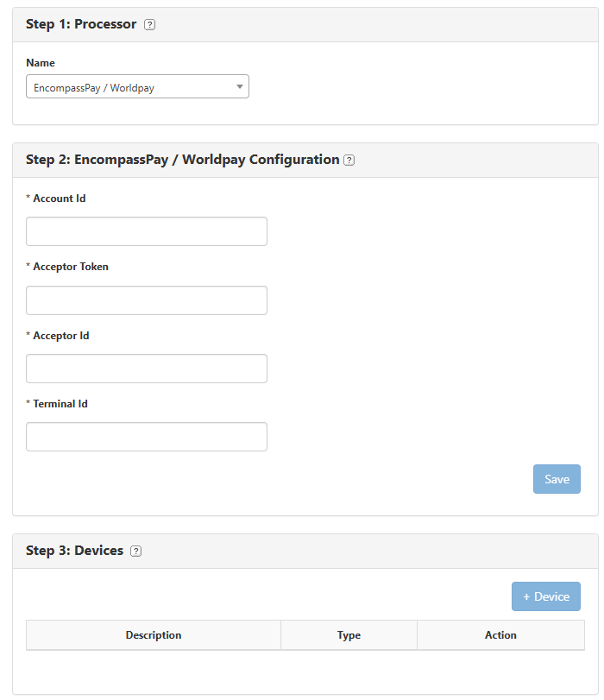This screenshot has height=700, width=604.
Task: Add a device with + Device button
Action: coord(546,596)
